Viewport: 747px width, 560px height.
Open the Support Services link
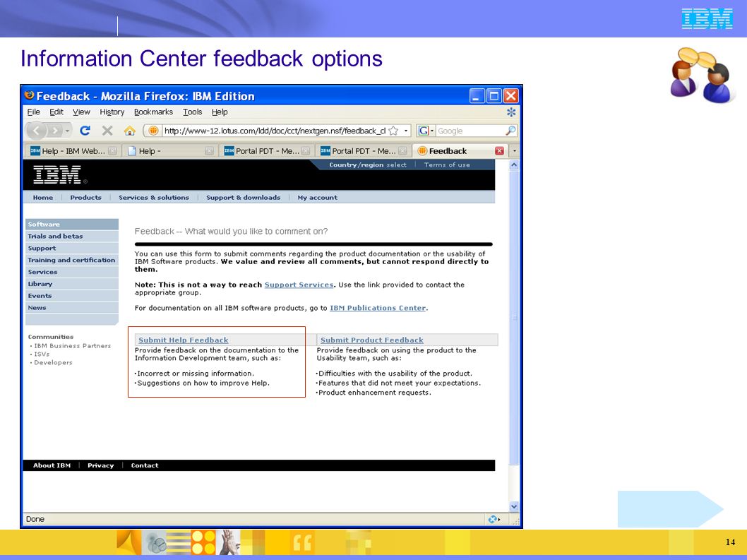click(299, 285)
